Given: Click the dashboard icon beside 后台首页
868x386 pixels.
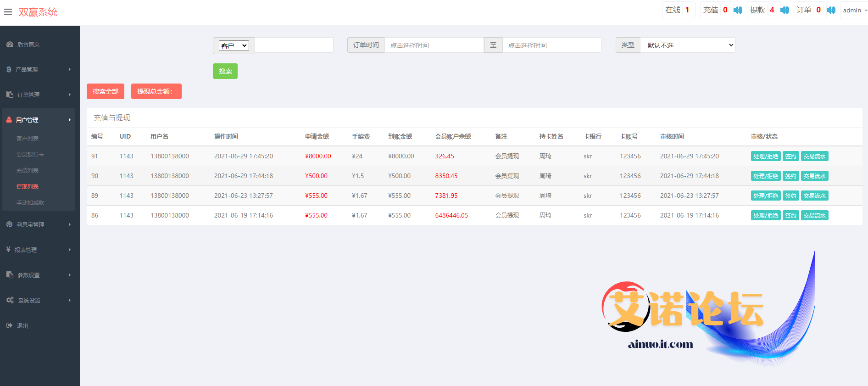Looking at the screenshot, I should click(10, 44).
